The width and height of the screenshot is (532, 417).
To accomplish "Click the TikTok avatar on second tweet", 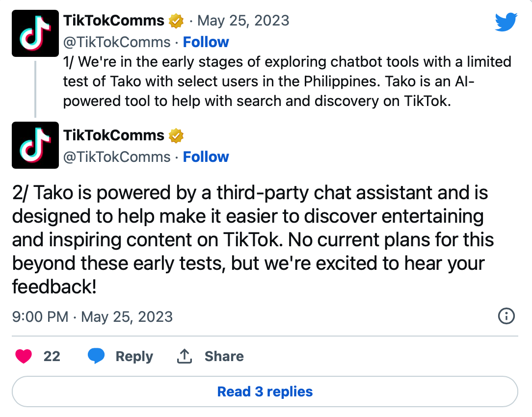I will (x=35, y=145).
